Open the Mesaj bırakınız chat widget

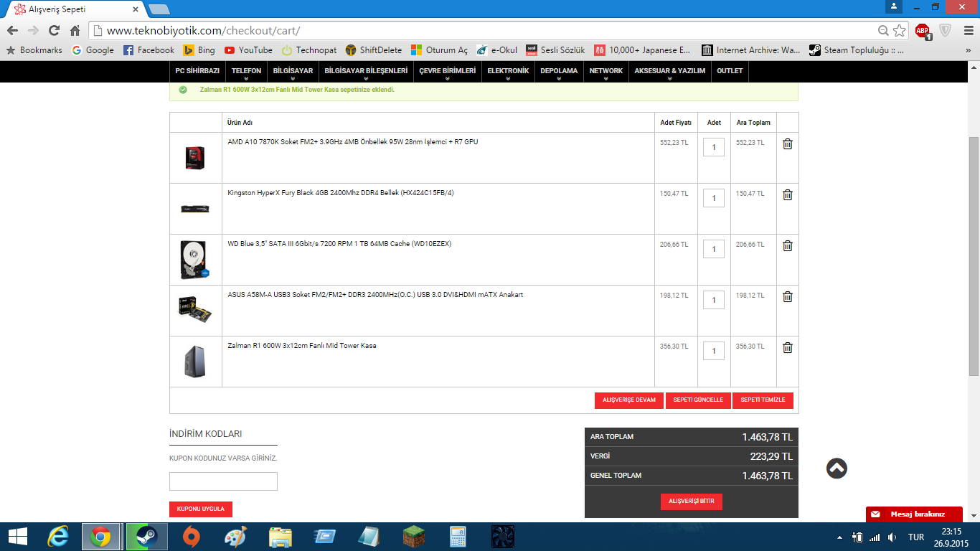click(x=914, y=514)
